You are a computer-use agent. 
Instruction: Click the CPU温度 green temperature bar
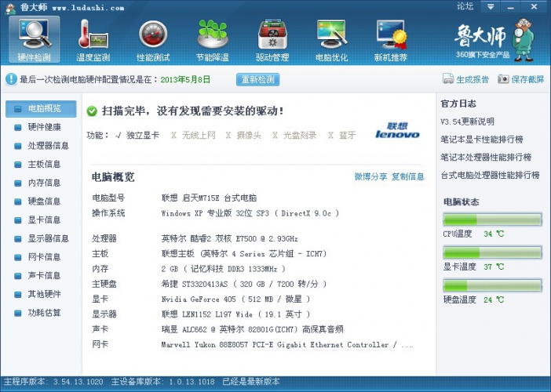click(492, 220)
